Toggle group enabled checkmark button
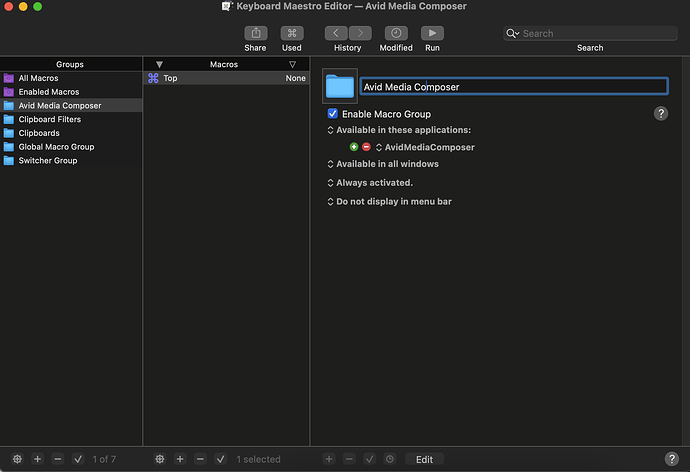The width and height of the screenshot is (690, 472). click(x=78, y=459)
